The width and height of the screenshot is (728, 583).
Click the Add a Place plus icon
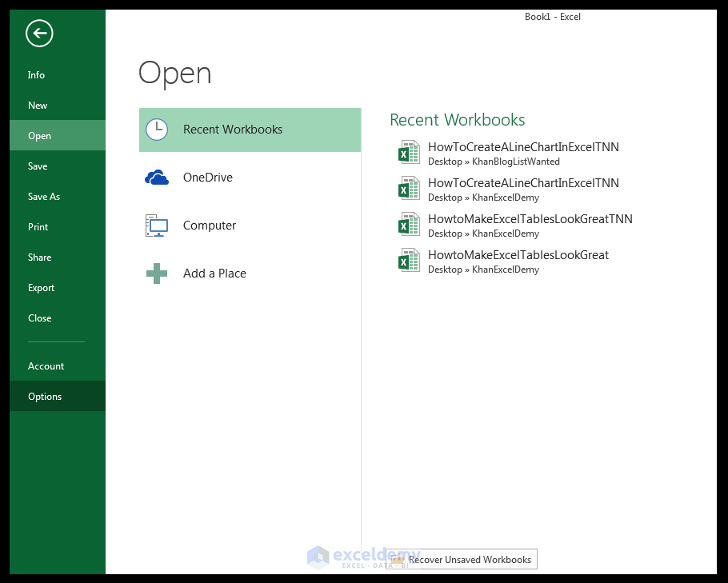[x=157, y=274]
